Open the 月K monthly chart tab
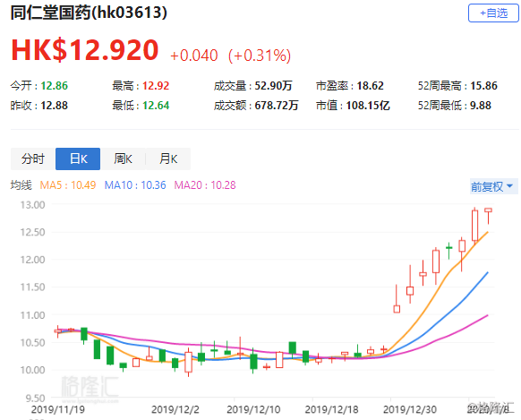Image resolution: width=521 pixels, height=420 pixels. [168, 159]
